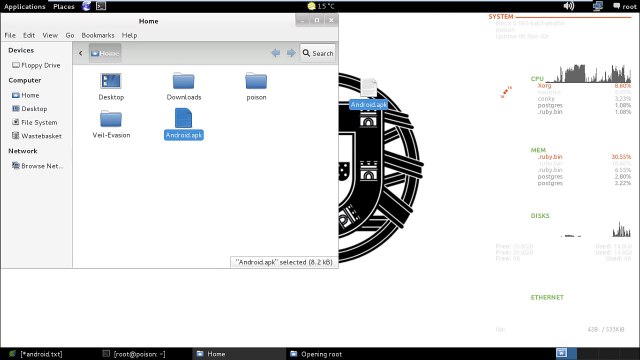The width and height of the screenshot is (640, 360).
Task: Switch to Home window in taskbar
Action: pos(238,354)
